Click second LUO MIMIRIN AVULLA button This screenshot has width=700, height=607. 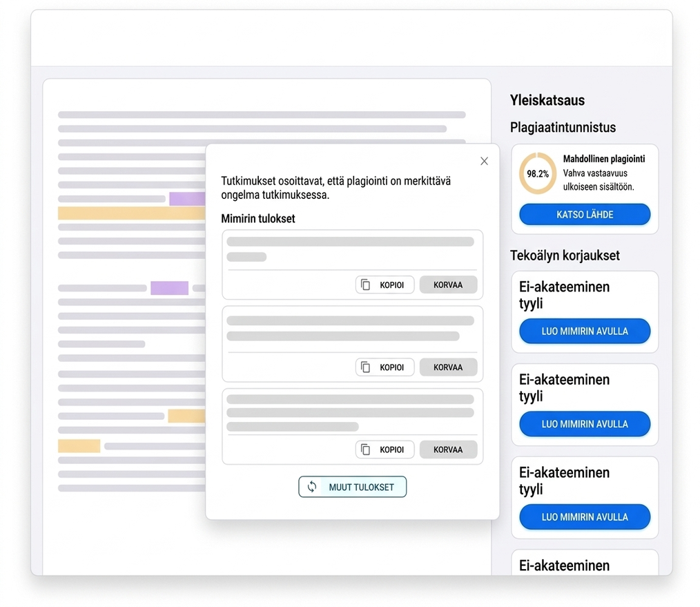(x=585, y=424)
